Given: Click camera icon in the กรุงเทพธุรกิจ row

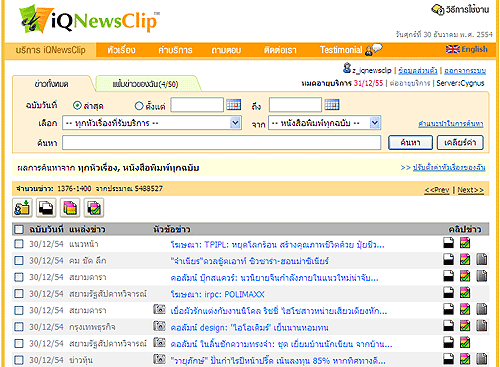Looking at the screenshot, I should 159,326.
